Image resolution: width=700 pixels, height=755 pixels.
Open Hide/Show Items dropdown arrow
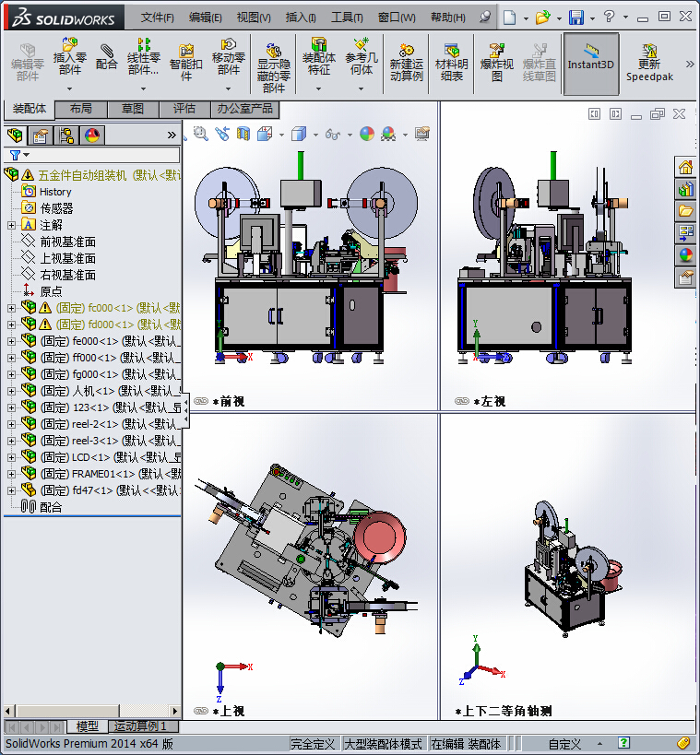(x=350, y=135)
